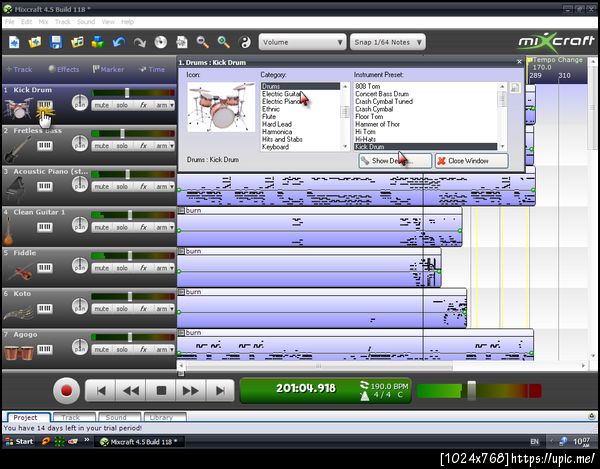Expand arm dropdown on Acoustic Piano track
This screenshot has height=469, width=600.
pos(172,187)
